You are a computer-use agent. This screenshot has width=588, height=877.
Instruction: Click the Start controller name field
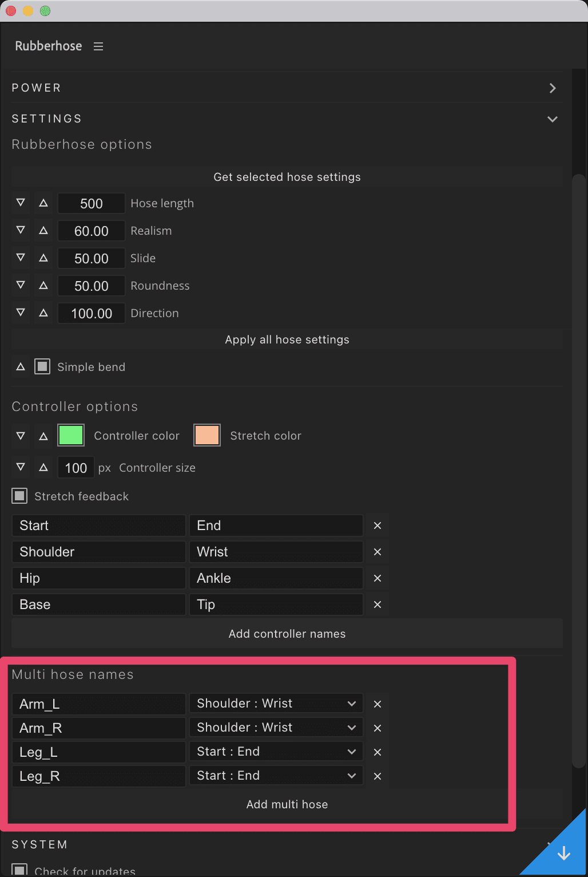tap(98, 526)
